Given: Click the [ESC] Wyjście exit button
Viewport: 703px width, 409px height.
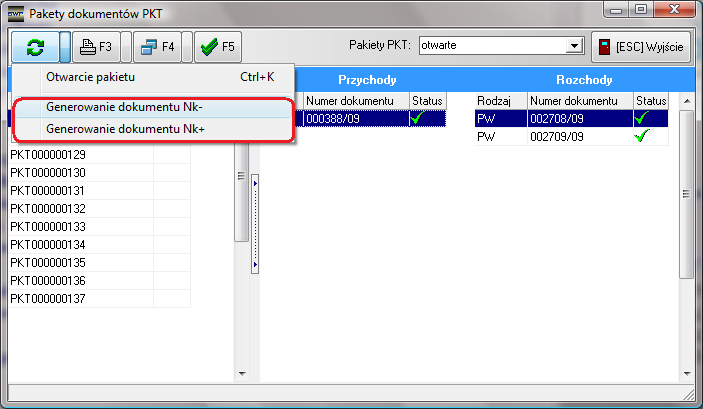Looking at the screenshot, I should (x=640, y=46).
